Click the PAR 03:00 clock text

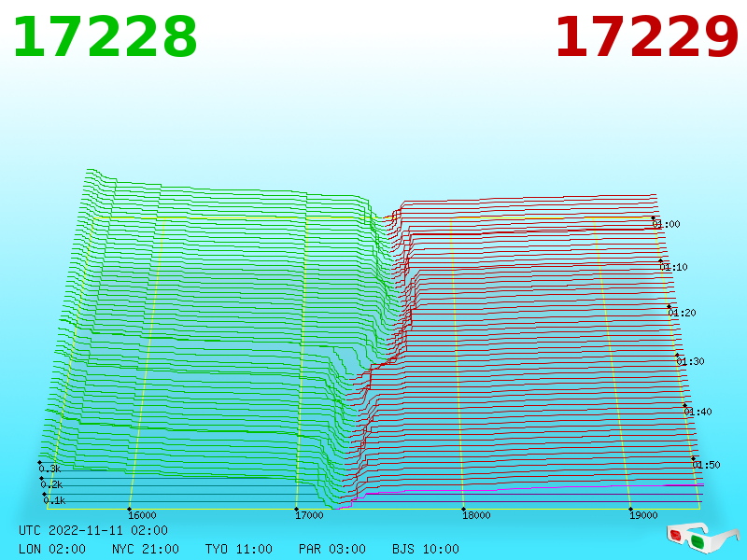coord(332,549)
